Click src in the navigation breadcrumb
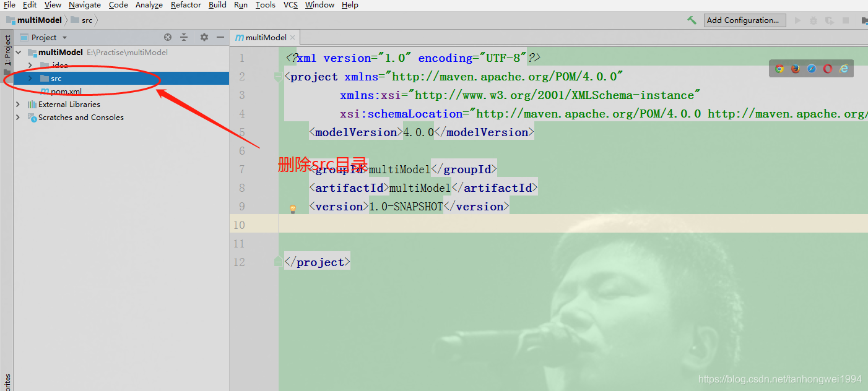Image resolution: width=868 pixels, height=391 pixels. coord(87,20)
